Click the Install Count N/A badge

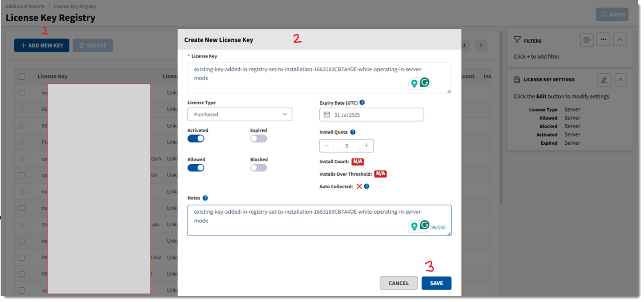(358, 161)
